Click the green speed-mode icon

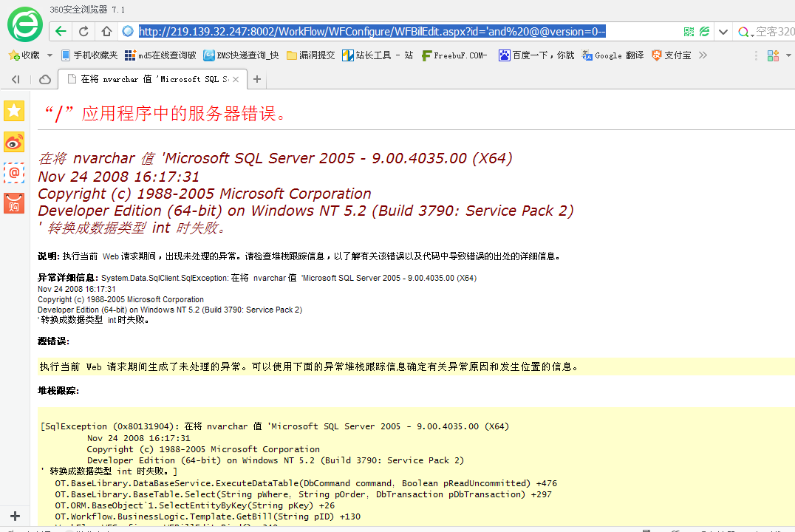tap(704, 32)
